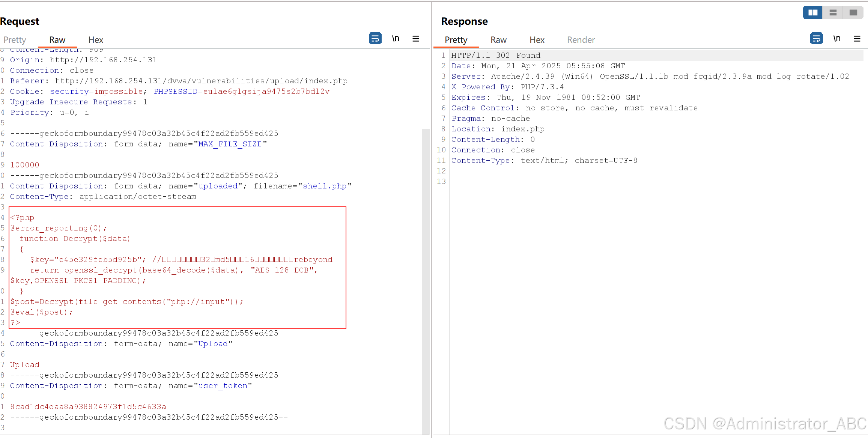Click the HTTP/1.1 302 Found line
Viewport: 868px width, 438px height.
[x=495, y=56]
